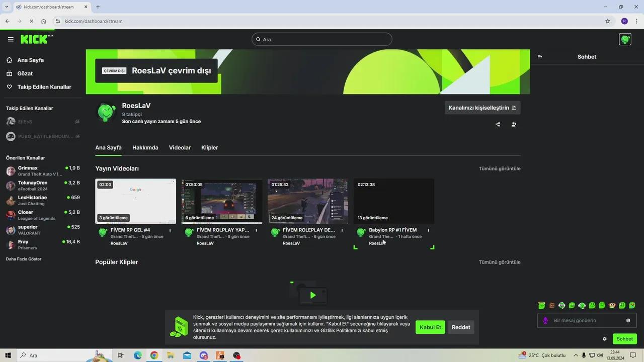The height and width of the screenshot is (362, 644).
Task: Open the new browser tab button
Action: [98, 7]
